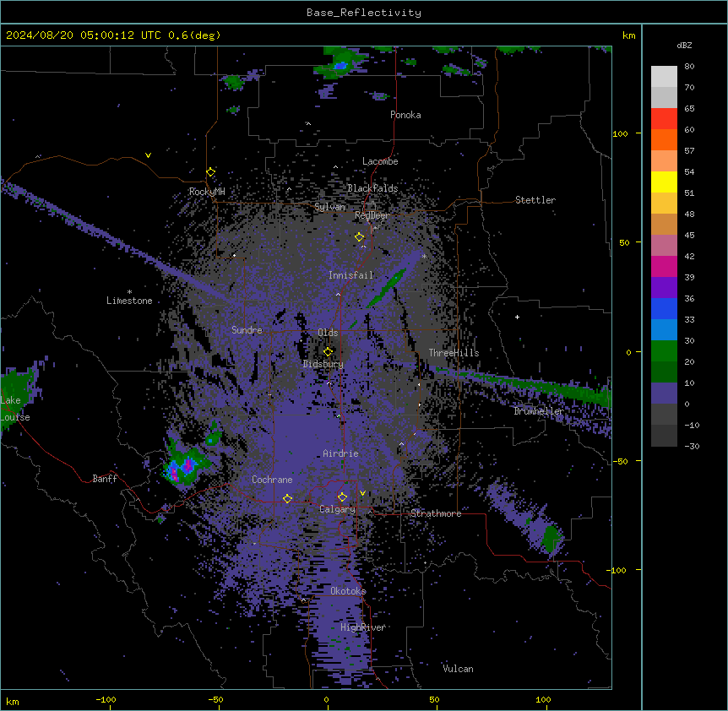Image resolution: width=728 pixels, height=711 pixels.
Task: Click the white asterisk above the Limestone label
Action: (x=129, y=292)
